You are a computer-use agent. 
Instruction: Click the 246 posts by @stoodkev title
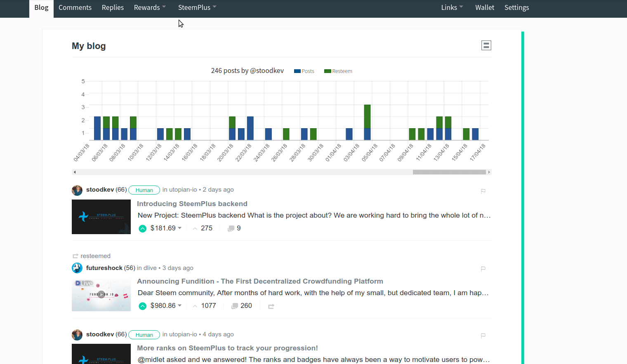[247, 70]
